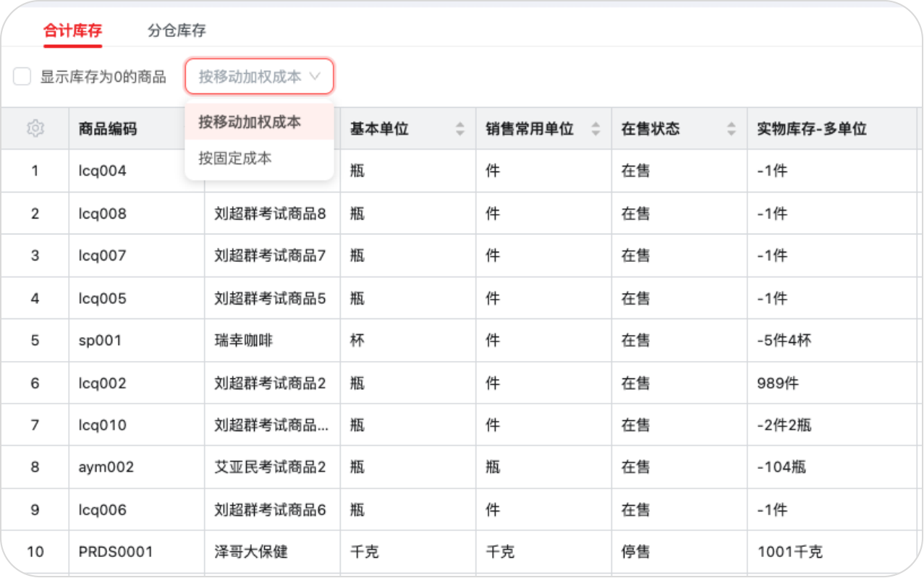
Task: Click 泽哥大保健 product name
Action: (251, 552)
